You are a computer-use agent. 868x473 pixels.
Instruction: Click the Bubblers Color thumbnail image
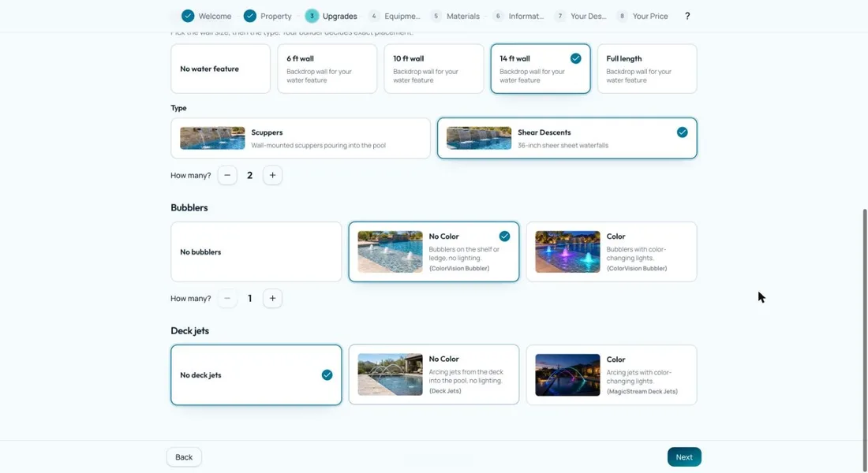pos(567,251)
